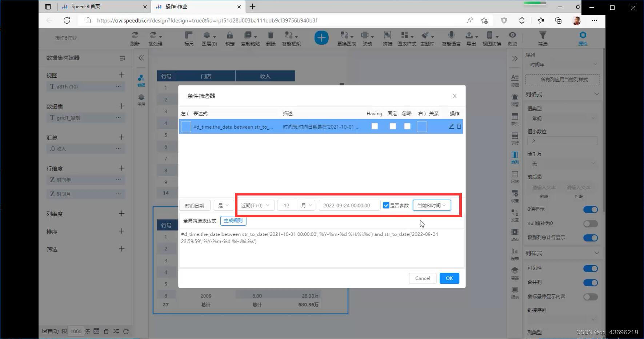This screenshot has width=644, height=339.
Task: Toggle the 标尺 ruler tool
Action: click(x=189, y=38)
